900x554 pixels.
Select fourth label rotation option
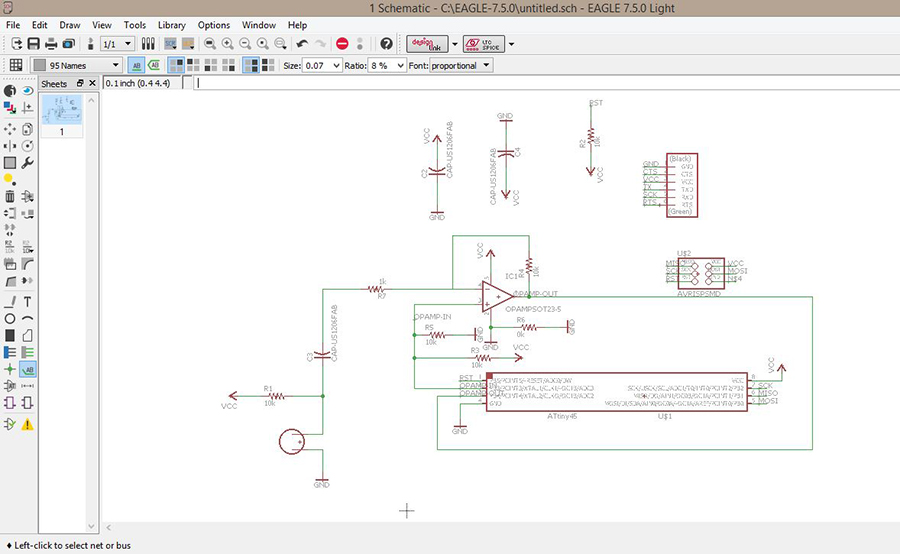tap(228, 65)
